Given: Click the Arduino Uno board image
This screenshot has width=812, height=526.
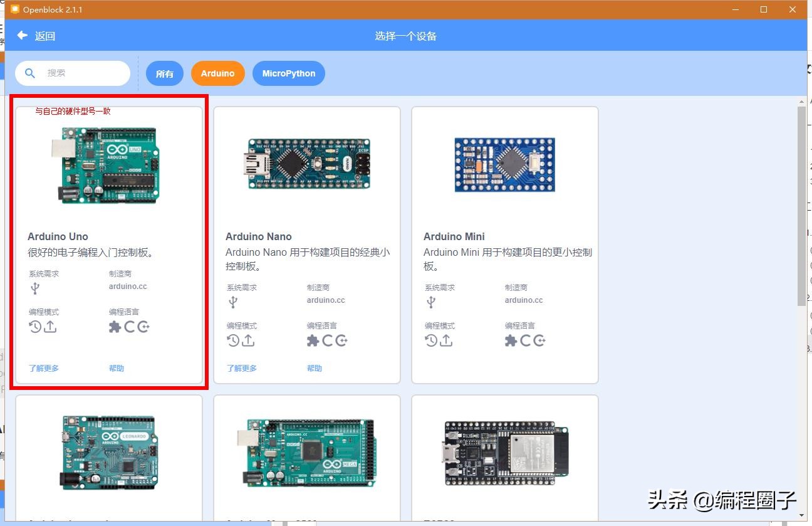Looking at the screenshot, I should pyautogui.click(x=105, y=165).
